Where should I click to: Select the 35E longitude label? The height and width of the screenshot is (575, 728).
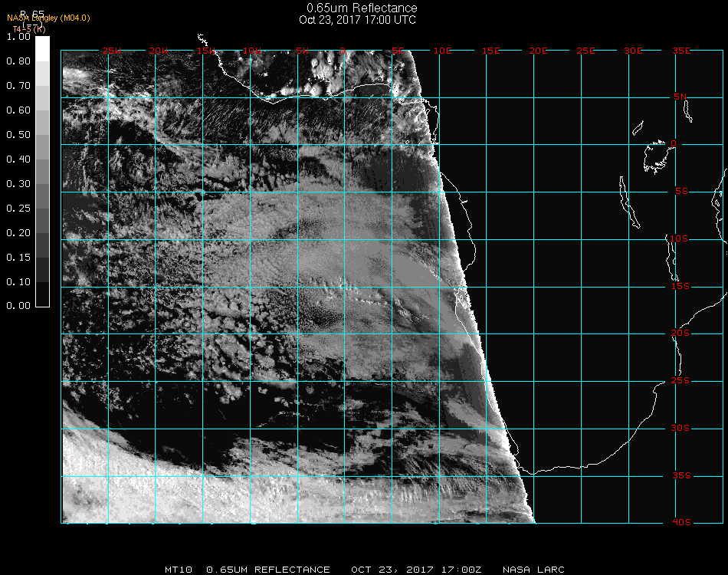[x=681, y=51]
